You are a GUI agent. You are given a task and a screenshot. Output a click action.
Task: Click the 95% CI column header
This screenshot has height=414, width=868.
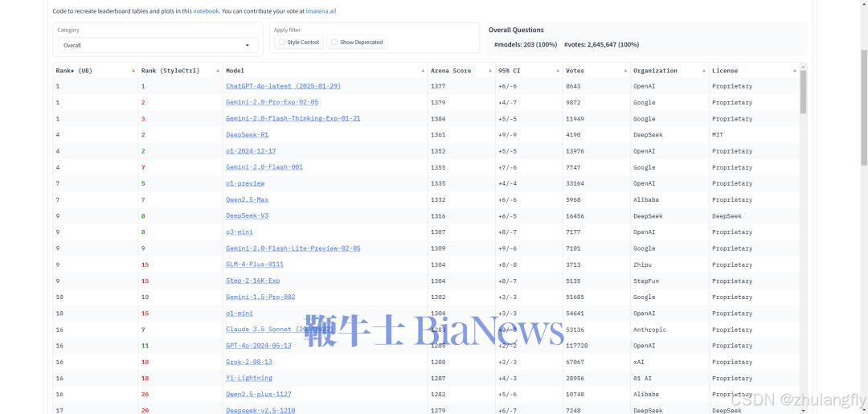(x=510, y=71)
